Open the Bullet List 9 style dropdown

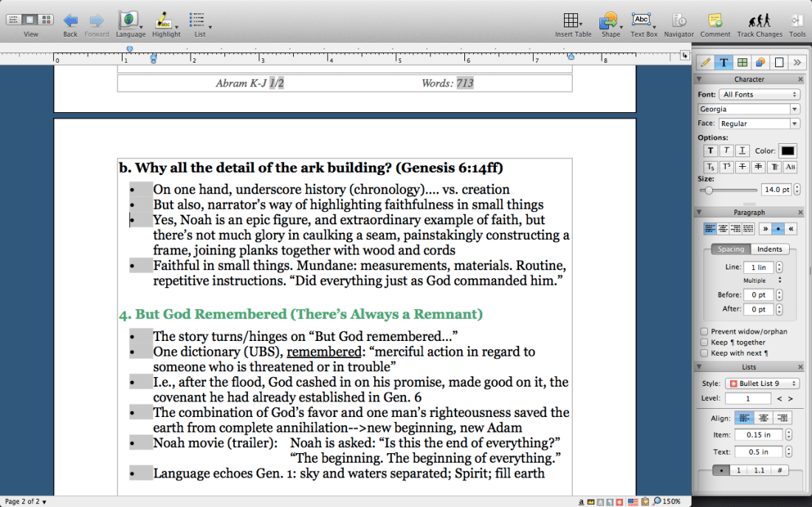pos(763,382)
